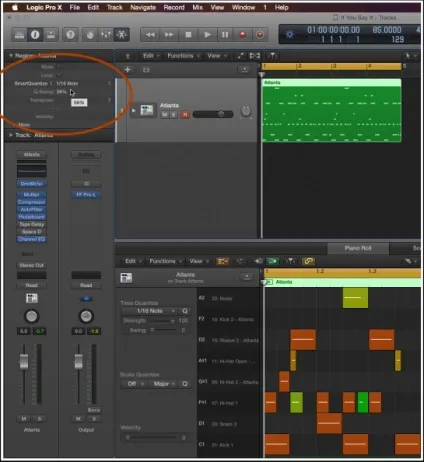This screenshot has height=462, width=424.
Task: Open Piano Roll View dropdown menu
Action: [x=199, y=261]
